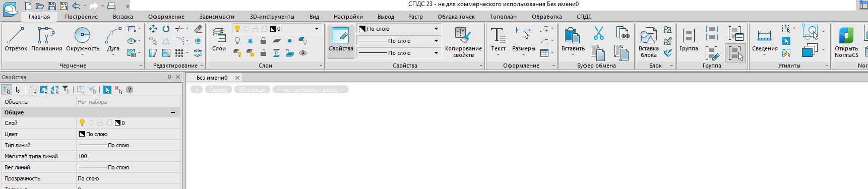Viewport: 868px width, 189px height.
Task: Click the Open file folder icon
Action: [40, 6]
